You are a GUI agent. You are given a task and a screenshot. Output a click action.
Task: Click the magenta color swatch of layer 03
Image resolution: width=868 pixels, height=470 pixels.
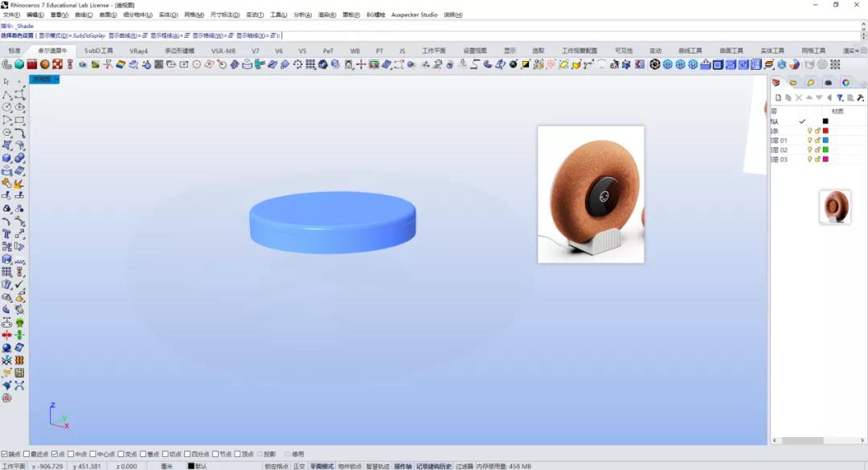825,159
